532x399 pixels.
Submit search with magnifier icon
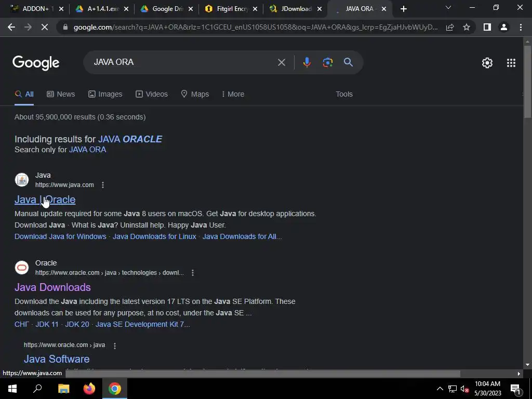click(x=348, y=62)
